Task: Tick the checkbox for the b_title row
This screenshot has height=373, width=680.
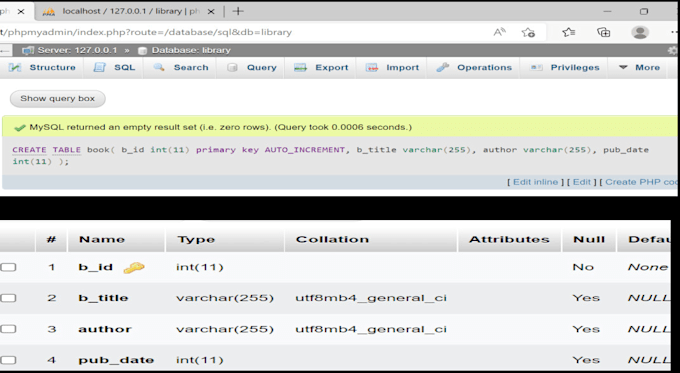Action: point(8,298)
